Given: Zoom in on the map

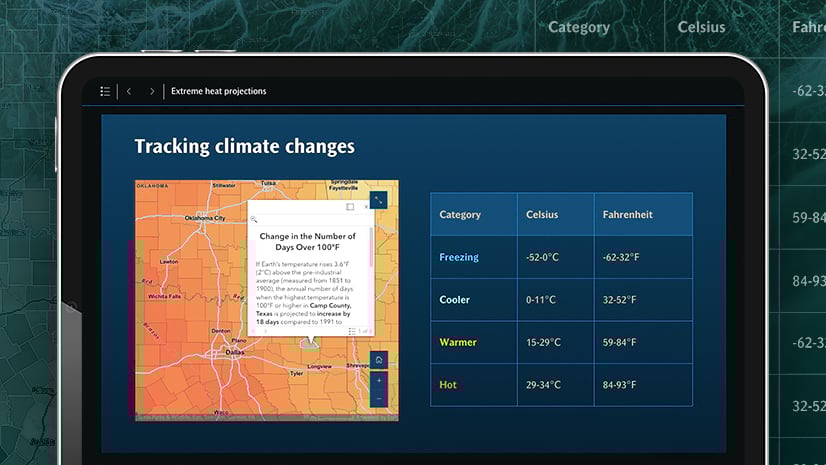Looking at the screenshot, I should (x=379, y=380).
